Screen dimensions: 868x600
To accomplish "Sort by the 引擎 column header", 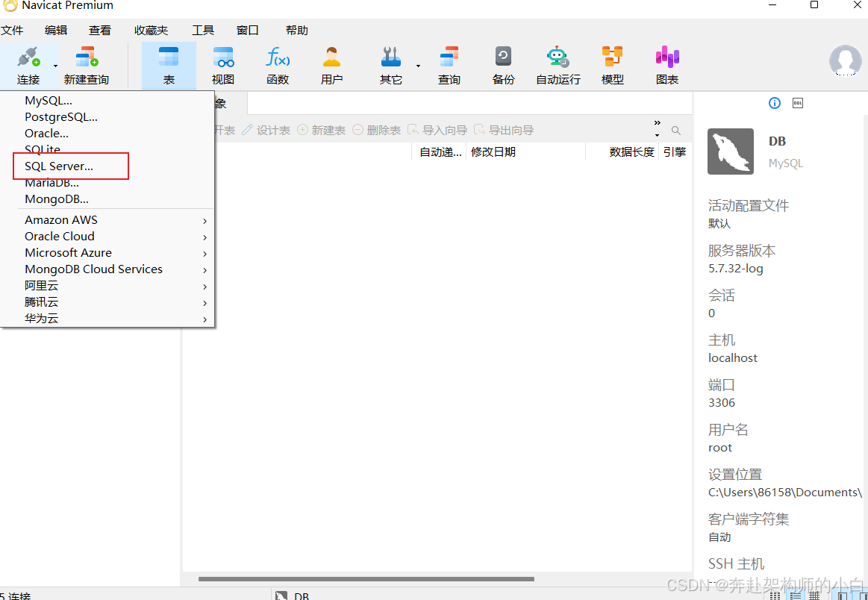I will (x=675, y=151).
